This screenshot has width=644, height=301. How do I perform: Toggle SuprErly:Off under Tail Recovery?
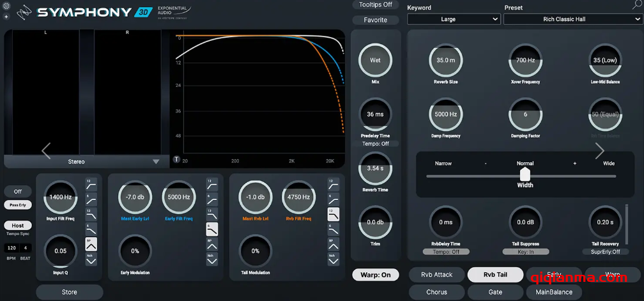[606, 252]
